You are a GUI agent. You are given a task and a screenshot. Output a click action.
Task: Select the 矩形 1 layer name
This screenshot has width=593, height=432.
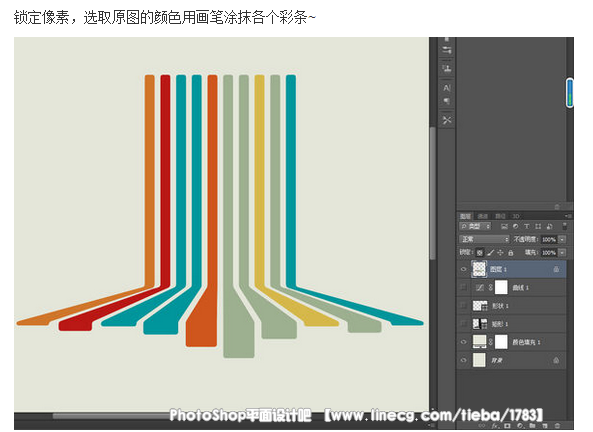coord(499,324)
